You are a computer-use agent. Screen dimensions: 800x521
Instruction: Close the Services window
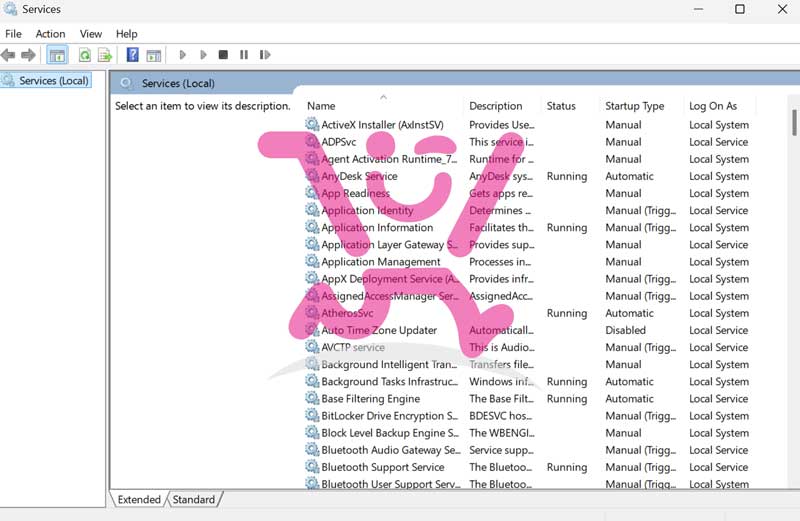[x=782, y=9]
